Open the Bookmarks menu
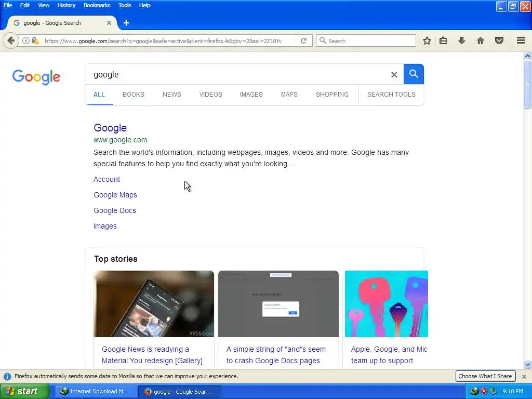The height and width of the screenshot is (399, 532). coord(97,5)
